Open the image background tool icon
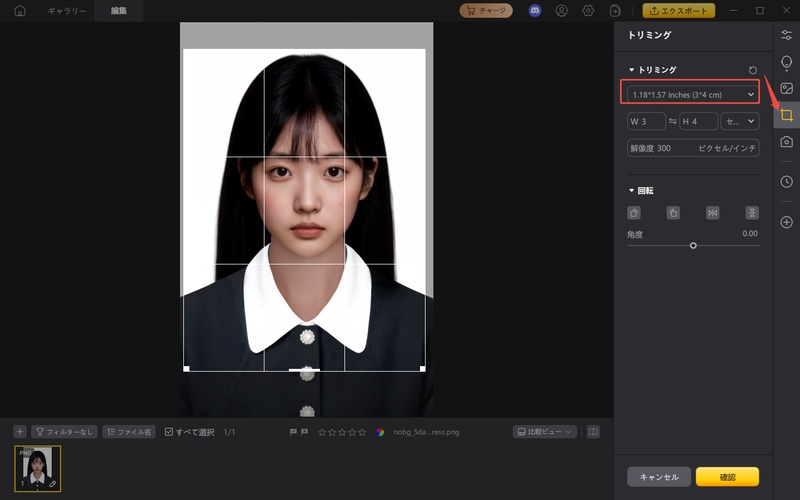The width and height of the screenshot is (800, 500). (x=787, y=88)
